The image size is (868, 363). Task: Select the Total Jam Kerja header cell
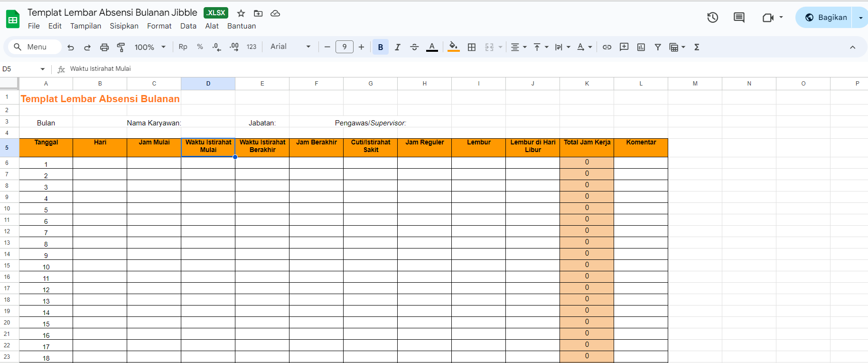[587, 148]
